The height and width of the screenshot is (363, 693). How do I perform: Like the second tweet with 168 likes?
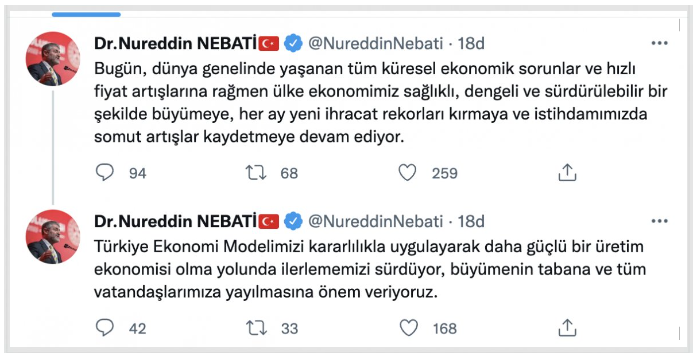pyautogui.click(x=408, y=328)
